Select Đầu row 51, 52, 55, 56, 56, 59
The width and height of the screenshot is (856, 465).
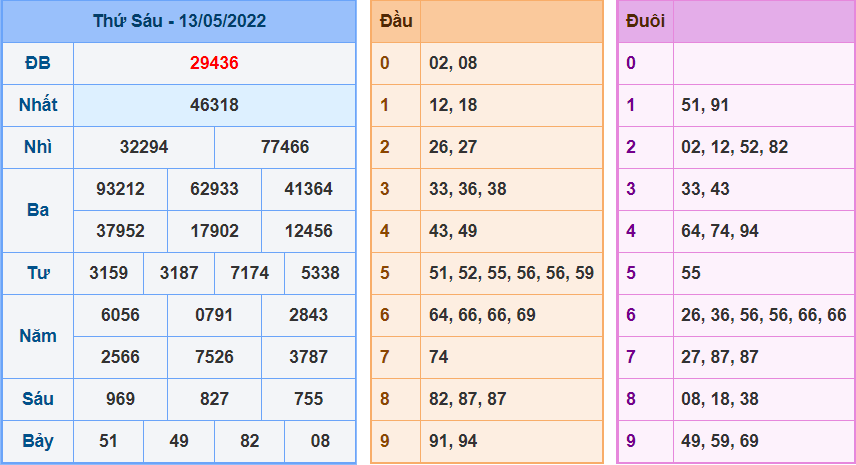pos(512,273)
